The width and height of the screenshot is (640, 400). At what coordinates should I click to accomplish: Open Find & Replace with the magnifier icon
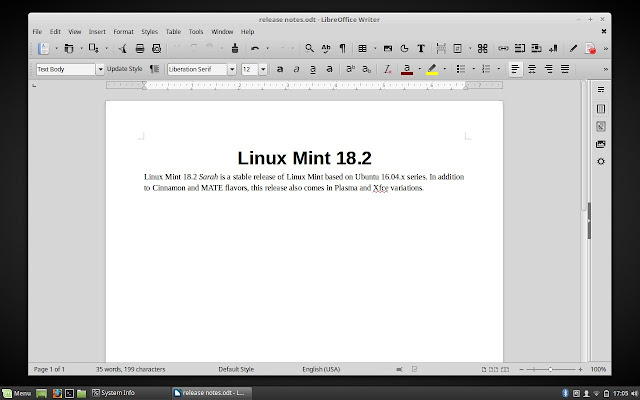click(x=309, y=49)
